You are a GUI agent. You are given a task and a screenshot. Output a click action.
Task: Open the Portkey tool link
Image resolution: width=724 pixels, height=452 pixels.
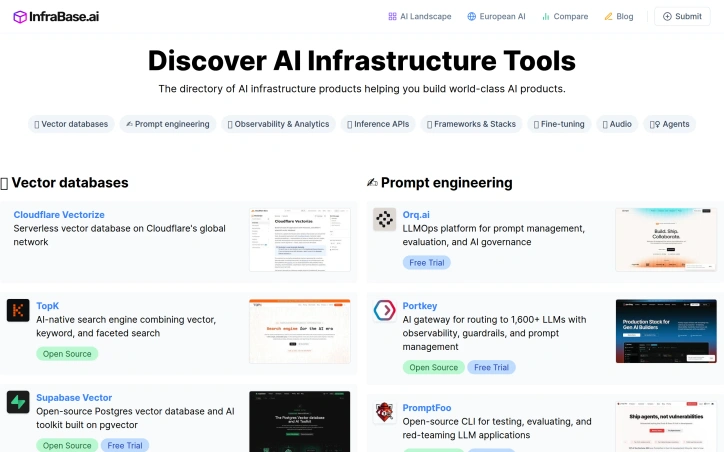pos(420,306)
